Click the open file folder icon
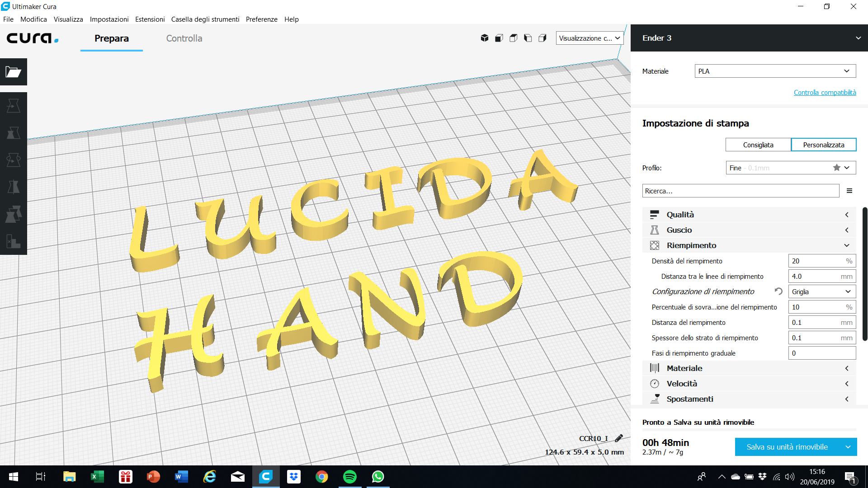Viewport: 868px width, 488px height. click(14, 72)
